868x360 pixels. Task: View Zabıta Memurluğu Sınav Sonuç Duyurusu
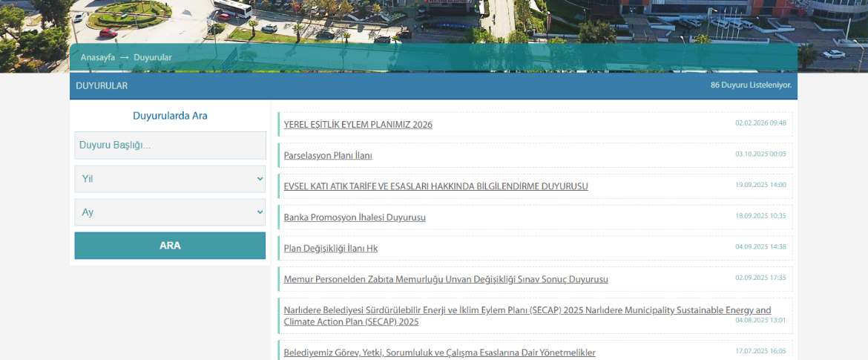(x=446, y=280)
